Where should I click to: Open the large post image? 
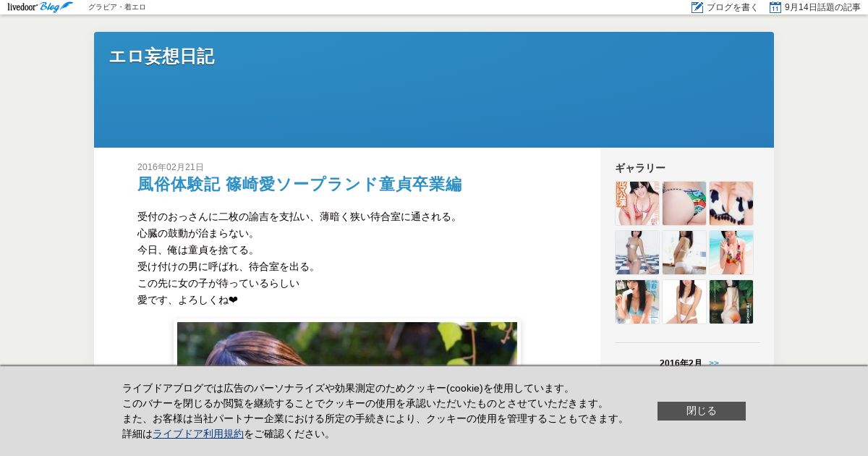(x=347, y=344)
